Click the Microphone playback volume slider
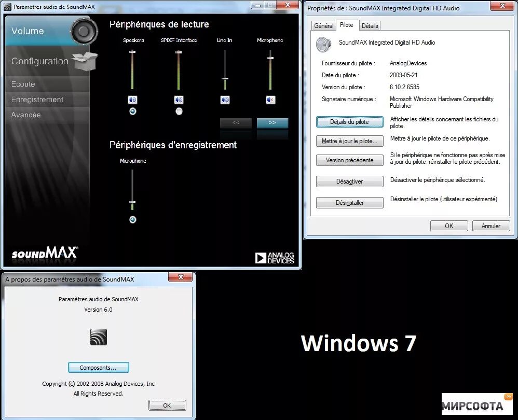Screen dimensions: 518x420 pyautogui.click(x=270, y=69)
